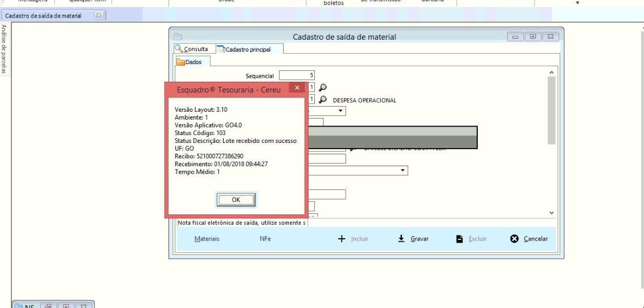Close the Cadastro de saída de material document tab
This screenshot has height=308, width=644.
(99, 15)
